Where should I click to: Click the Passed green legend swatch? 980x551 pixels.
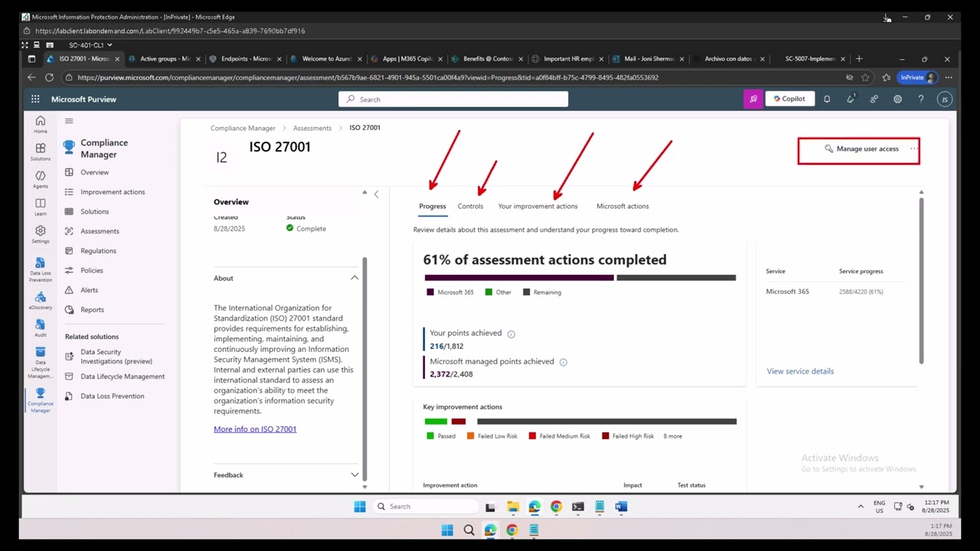click(430, 436)
